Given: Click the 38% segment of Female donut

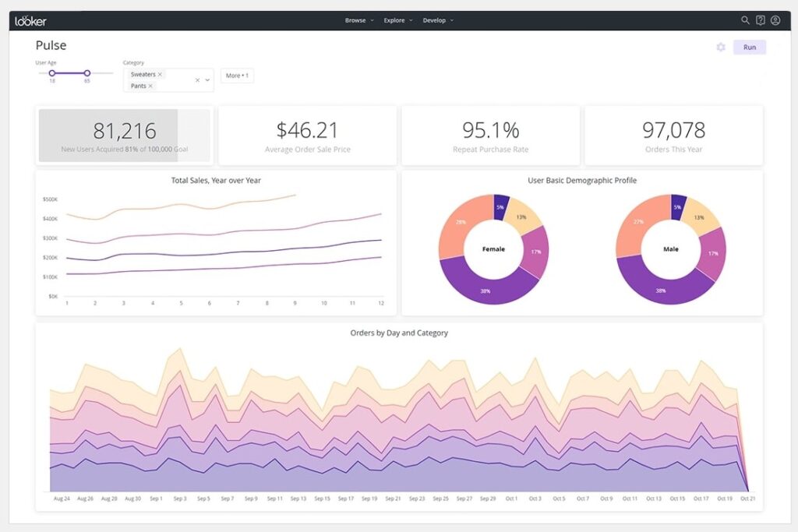Looking at the screenshot, I should coord(483,288).
